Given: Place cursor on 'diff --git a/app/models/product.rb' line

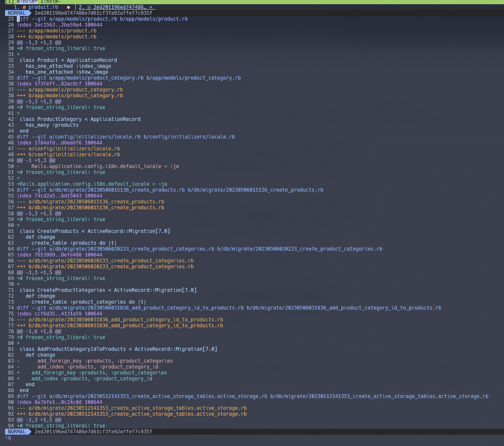Looking at the screenshot, I should click(x=102, y=19).
